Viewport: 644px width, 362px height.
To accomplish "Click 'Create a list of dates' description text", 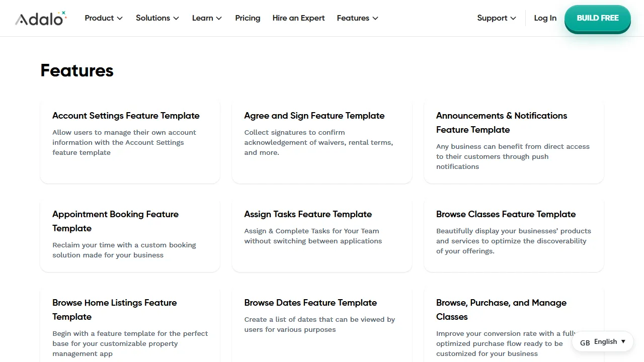I will coord(319,324).
